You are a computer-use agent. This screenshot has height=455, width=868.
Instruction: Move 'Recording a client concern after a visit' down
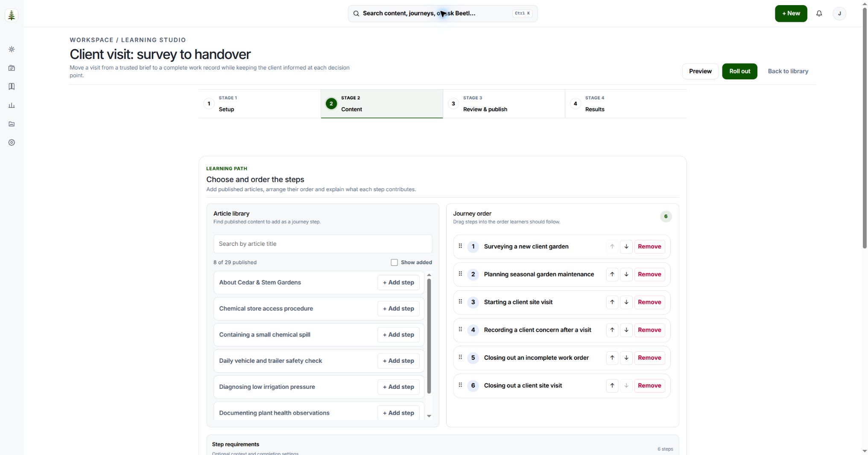pos(626,330)
